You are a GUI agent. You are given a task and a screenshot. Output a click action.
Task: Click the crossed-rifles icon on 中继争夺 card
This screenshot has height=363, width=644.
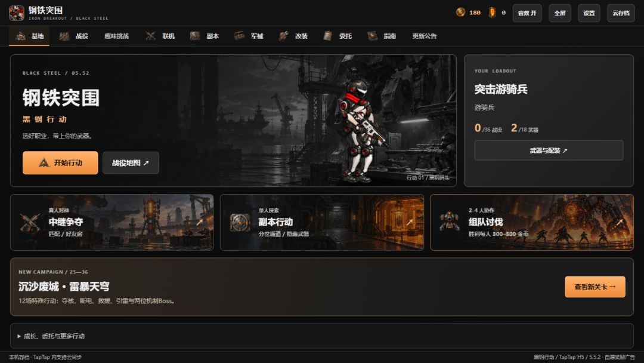(x=30, y=223)
